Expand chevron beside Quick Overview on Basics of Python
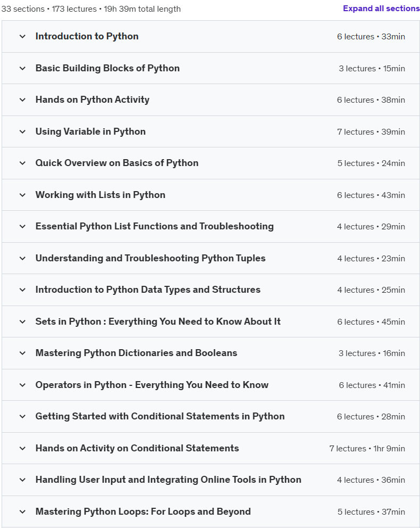Image resolution: width=420 pixels, height=528 pixels. tap(22, 163)
